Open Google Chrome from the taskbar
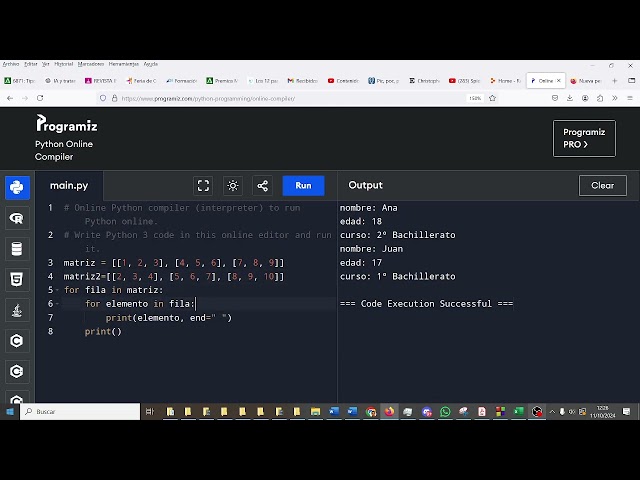The height and width of the screenshot is (480, 640). 371,412
